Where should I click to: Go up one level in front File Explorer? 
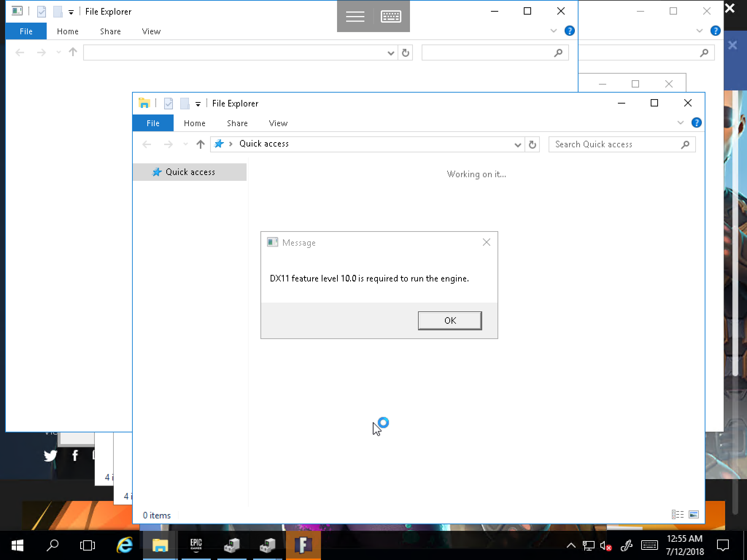click(200, 144)
